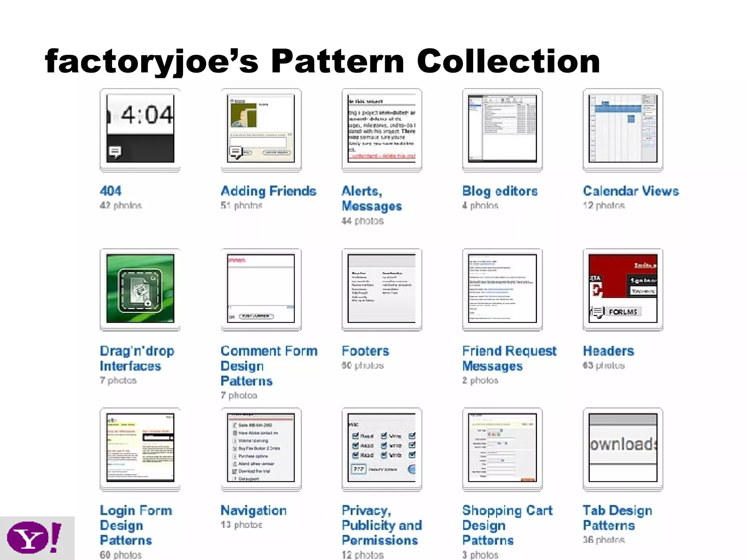Image resolution: width=747 pixels, height=560 pixels.
Task: Select the Privacy, Publicity and Permissions link
Action: (x=382, y=525)
